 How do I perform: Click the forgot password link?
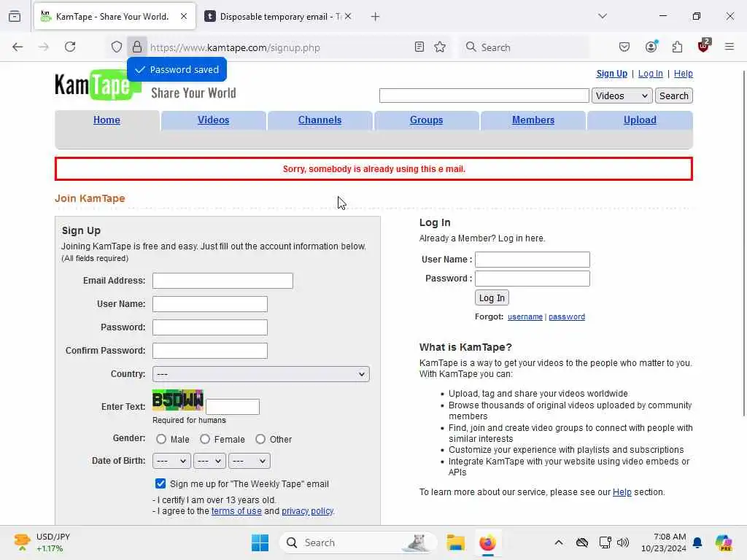pyautogui.click(x=566, y=316)
